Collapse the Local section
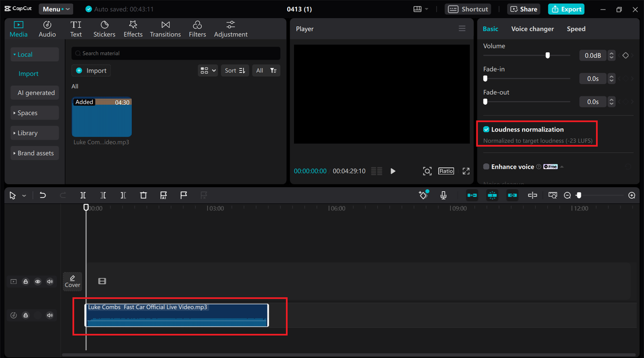This screenshot has width=644, height=358. coord(35,54)
